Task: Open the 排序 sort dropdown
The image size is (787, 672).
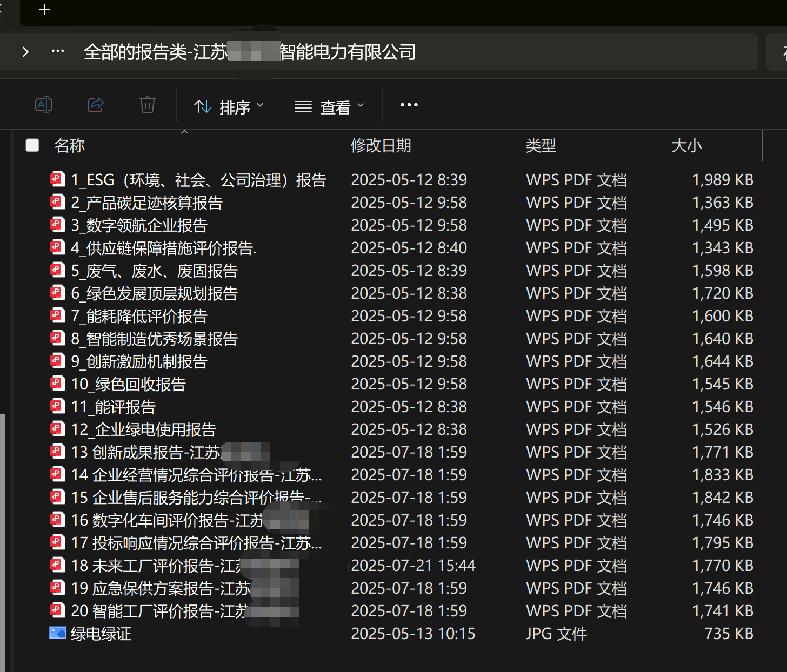Action: tap(229, 107)
